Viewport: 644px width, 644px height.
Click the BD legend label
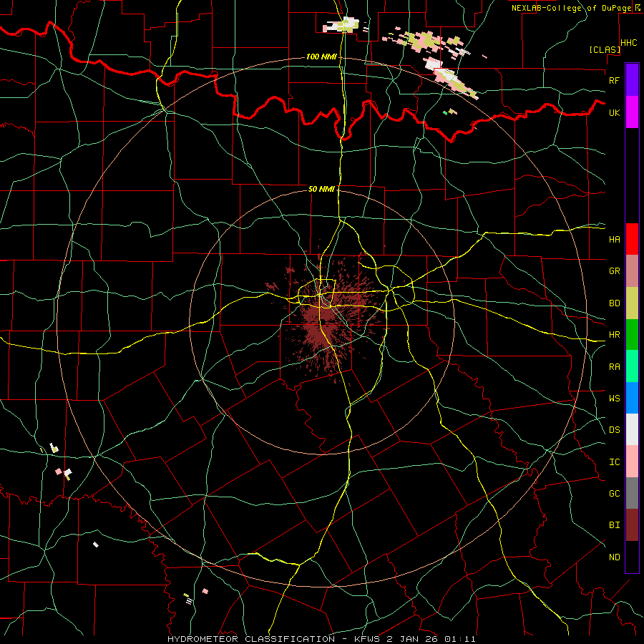(x=614, y=303)
